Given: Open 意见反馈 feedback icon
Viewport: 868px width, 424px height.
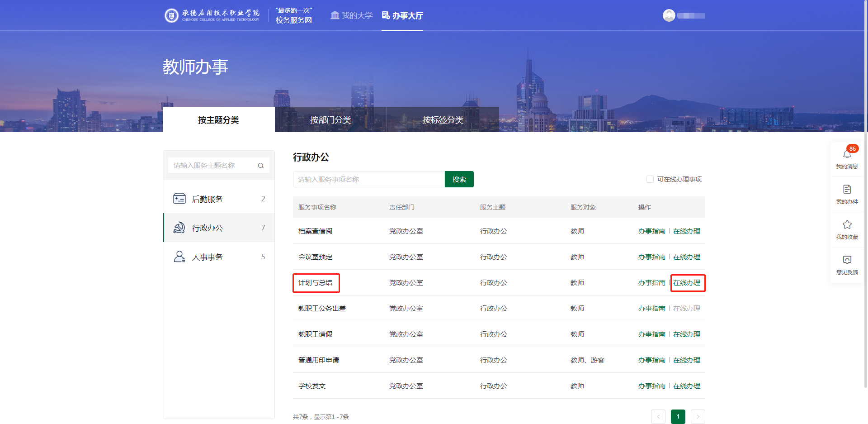Looking at the screenshot, I should [x=847, y=260].
